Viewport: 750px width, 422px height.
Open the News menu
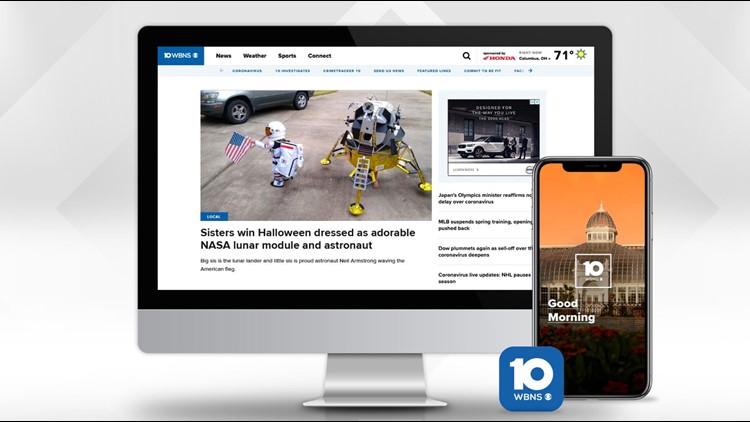223,56
